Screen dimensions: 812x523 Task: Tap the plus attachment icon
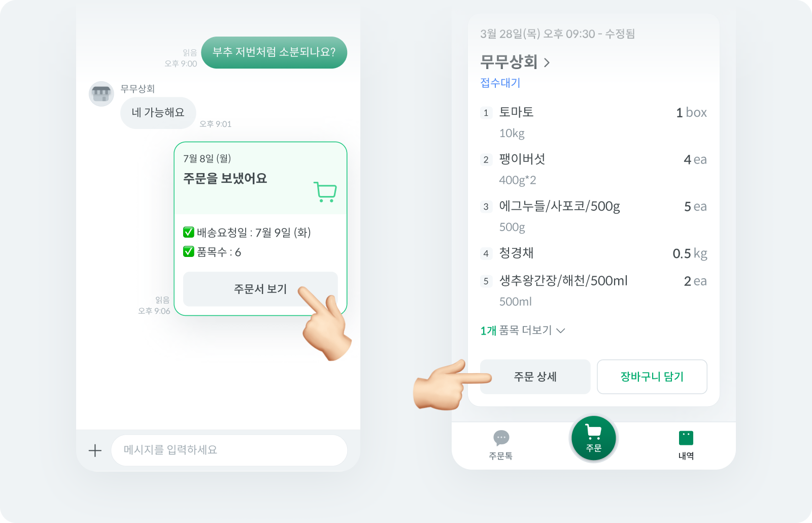[95, 450]
